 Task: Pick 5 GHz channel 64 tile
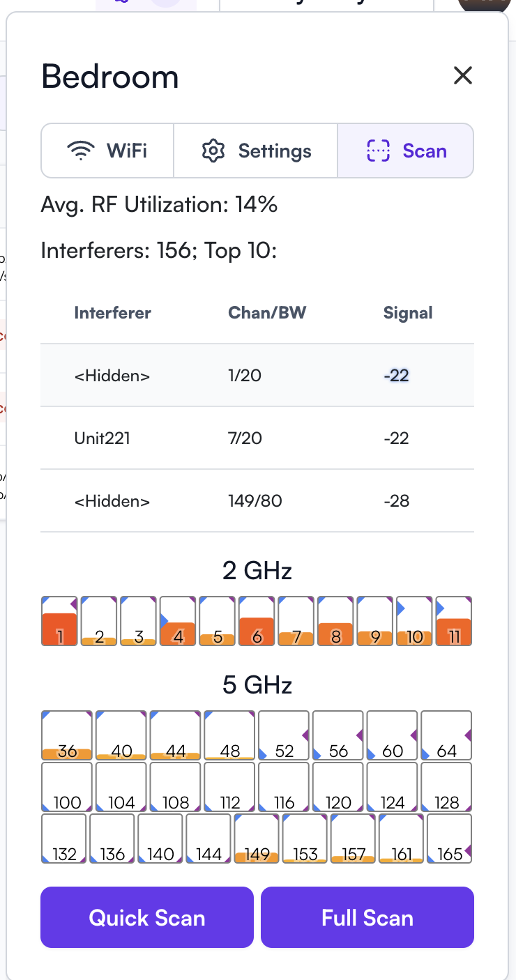tap(446, 735)
